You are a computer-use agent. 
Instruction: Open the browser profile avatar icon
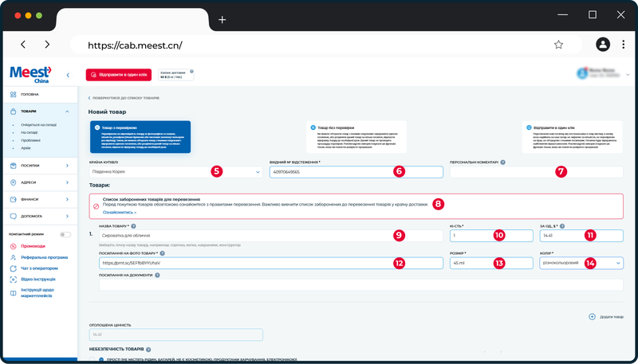[x=603, y=45]
